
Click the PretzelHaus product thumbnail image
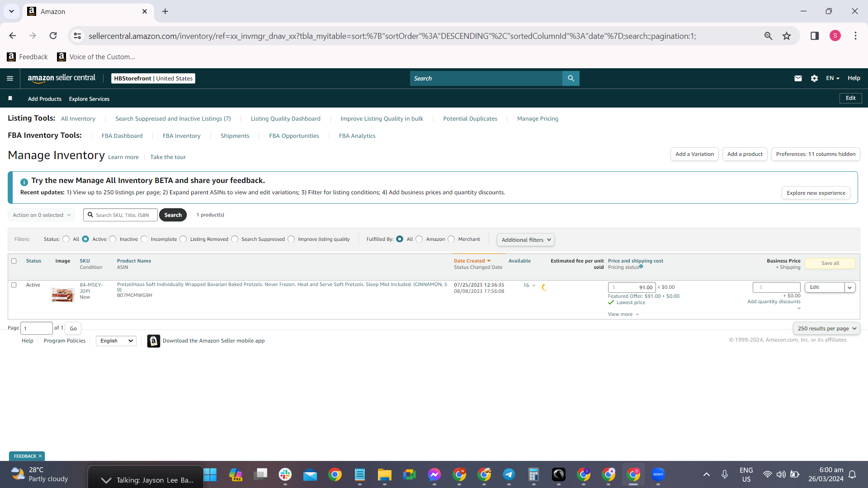coord(63,295)
